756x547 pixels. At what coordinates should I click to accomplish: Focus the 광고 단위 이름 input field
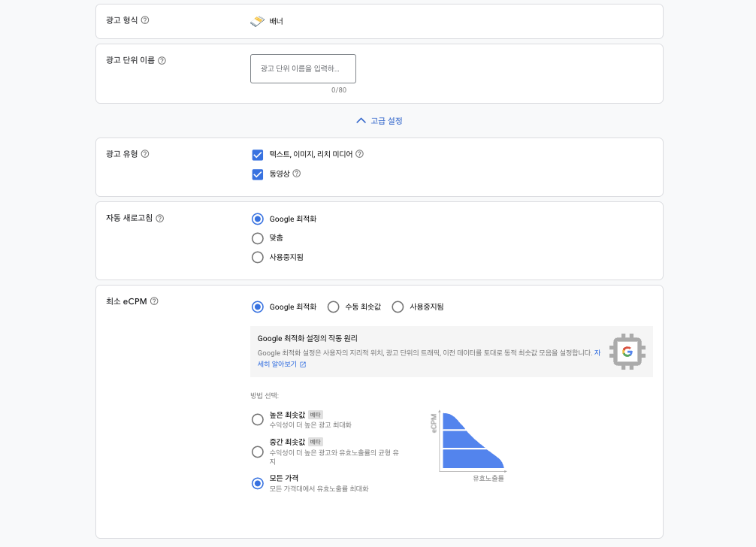304,69
